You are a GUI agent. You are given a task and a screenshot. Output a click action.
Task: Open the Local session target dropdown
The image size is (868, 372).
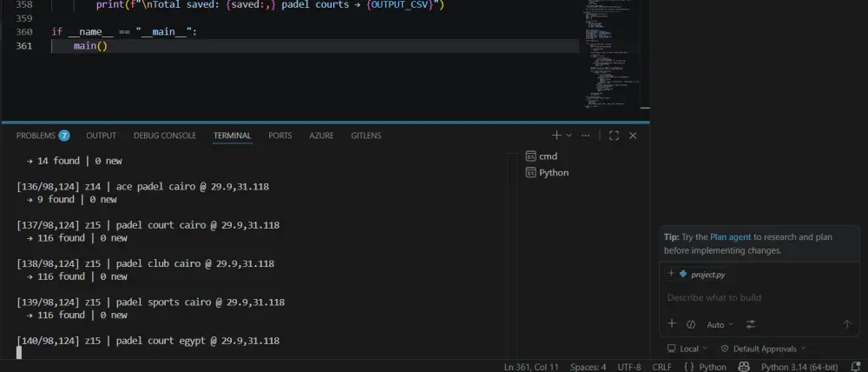click(x=687, y=349)
